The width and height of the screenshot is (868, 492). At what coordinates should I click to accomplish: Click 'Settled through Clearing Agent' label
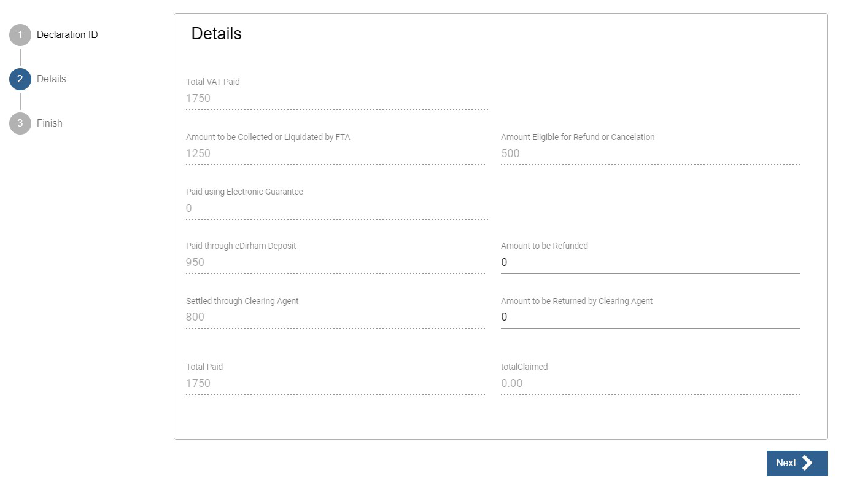[242, 301]
